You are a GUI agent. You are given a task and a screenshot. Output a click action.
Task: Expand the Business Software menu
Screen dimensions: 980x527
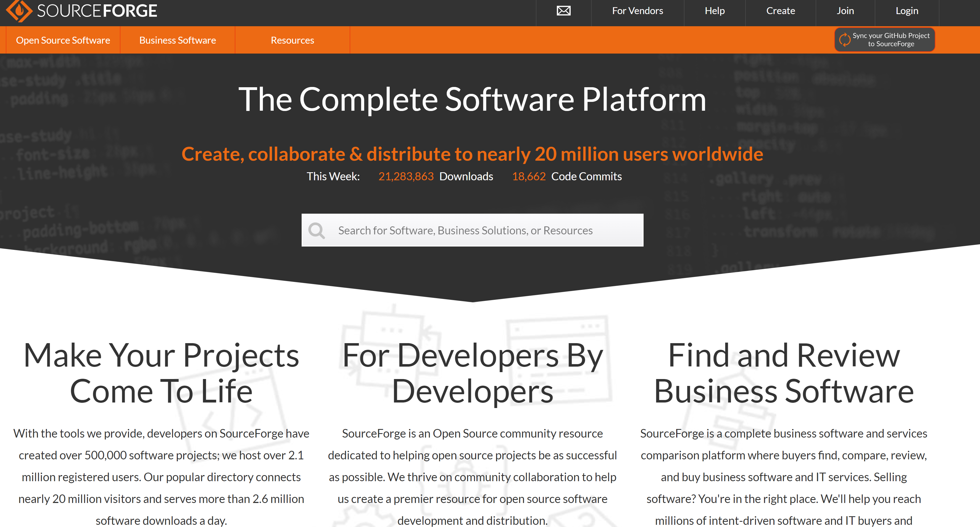[178, 40]
